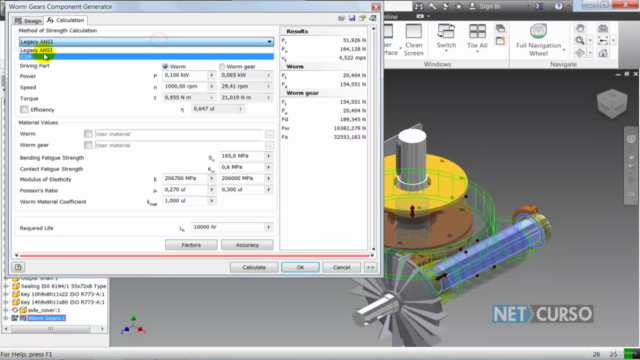Click the OK button
640x360 pixels.
coord(300,267)
